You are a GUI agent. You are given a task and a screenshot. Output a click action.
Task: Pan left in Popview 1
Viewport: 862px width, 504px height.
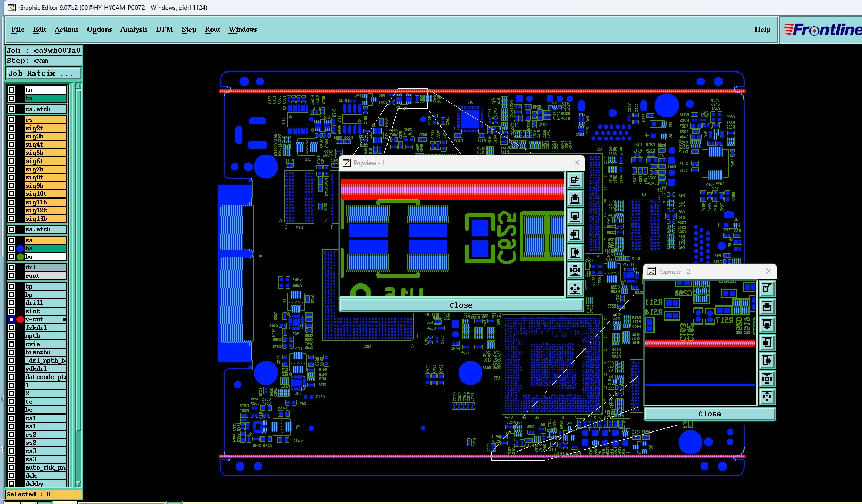click(575, 235)
